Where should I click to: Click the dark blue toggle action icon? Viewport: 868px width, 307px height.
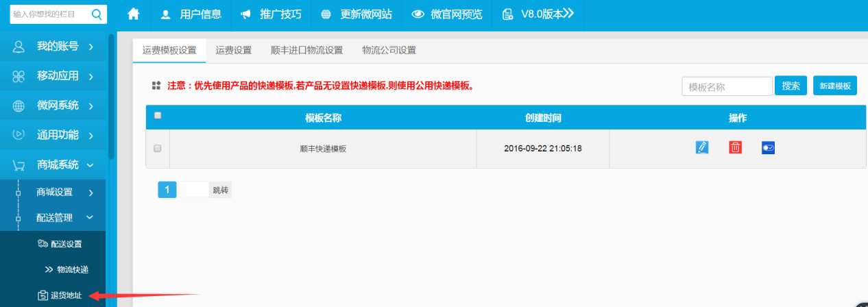point(768,147)
